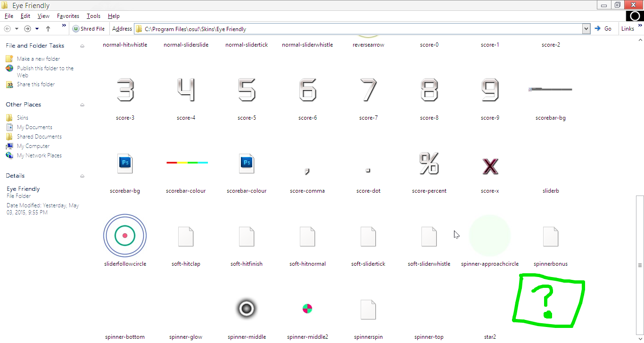The height and width of the screenshot is (343, 644).
Task: Select the score-dot image
Action: click(368, 170)
